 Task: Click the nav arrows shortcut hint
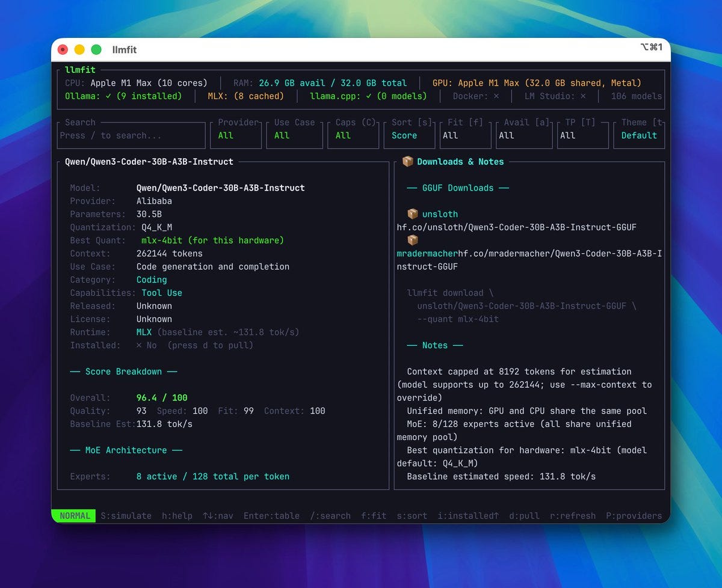tap(218, 516)
